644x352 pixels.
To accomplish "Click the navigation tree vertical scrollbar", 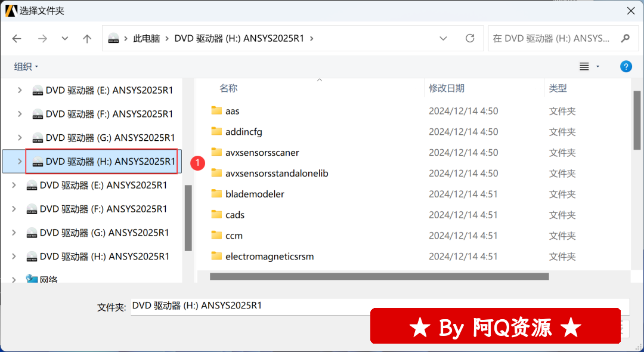I will coord(188,218).
